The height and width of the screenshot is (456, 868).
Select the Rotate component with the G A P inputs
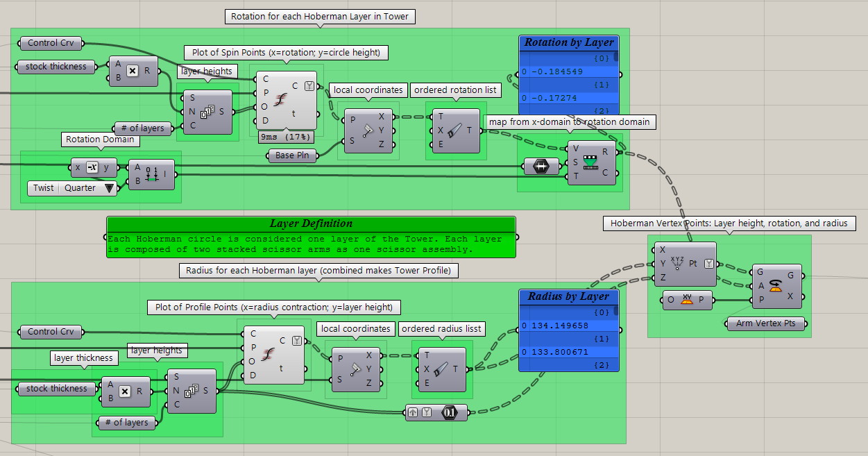pos(777,286)
